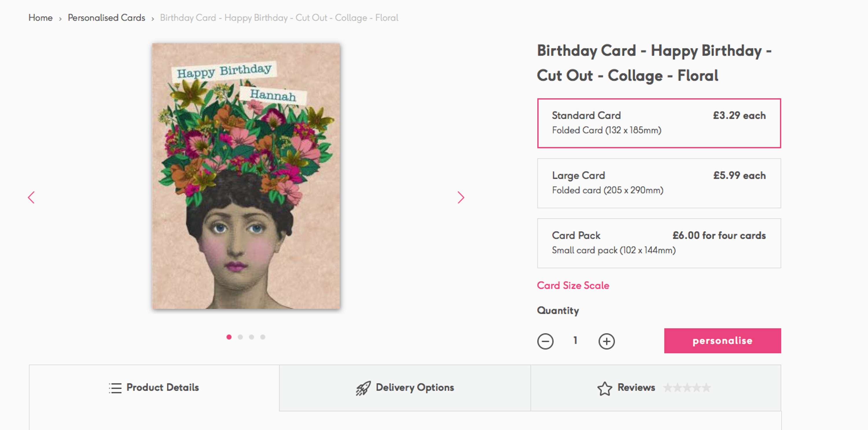Click the rocket icon for Delivery Options
868x430 pixels.
point(363,388)
